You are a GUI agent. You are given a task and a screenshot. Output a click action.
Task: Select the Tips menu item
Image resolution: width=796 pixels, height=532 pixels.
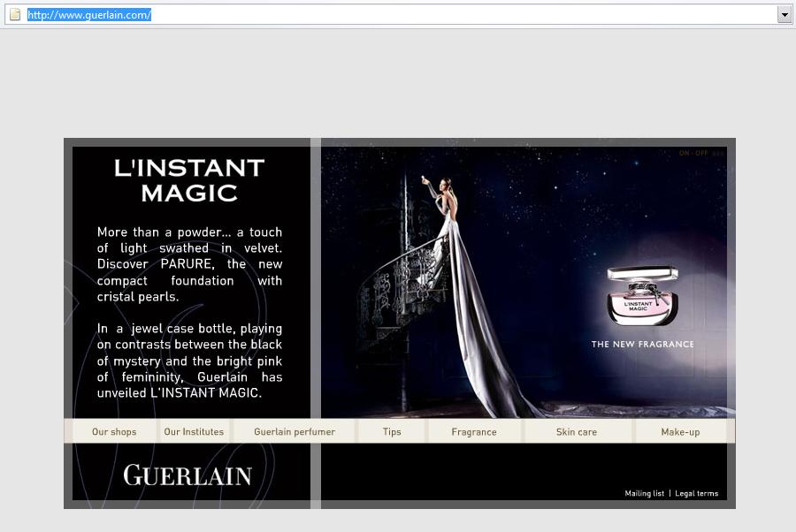(392, 431)
